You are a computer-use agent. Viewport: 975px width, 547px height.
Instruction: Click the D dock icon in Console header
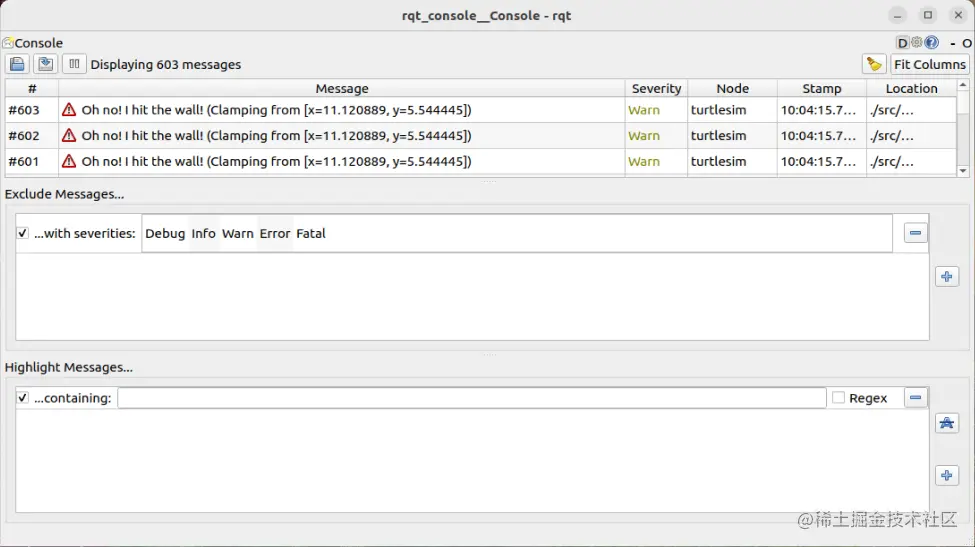tap(902, 43)
